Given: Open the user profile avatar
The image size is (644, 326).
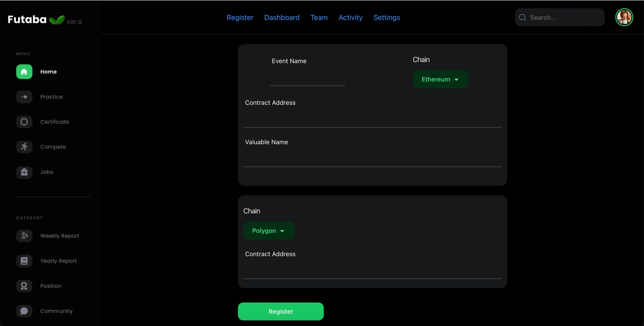Looking at the screenshot, I should tap(624, 17).
